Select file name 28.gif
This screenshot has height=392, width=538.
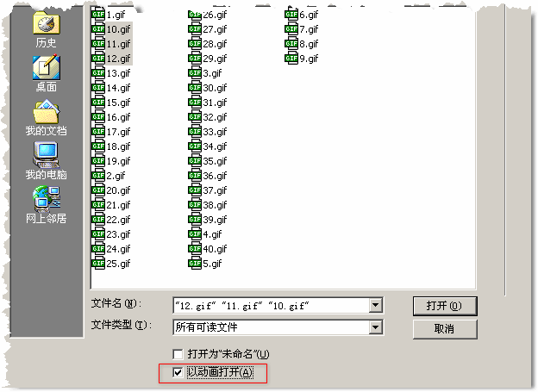click(215, 44)
